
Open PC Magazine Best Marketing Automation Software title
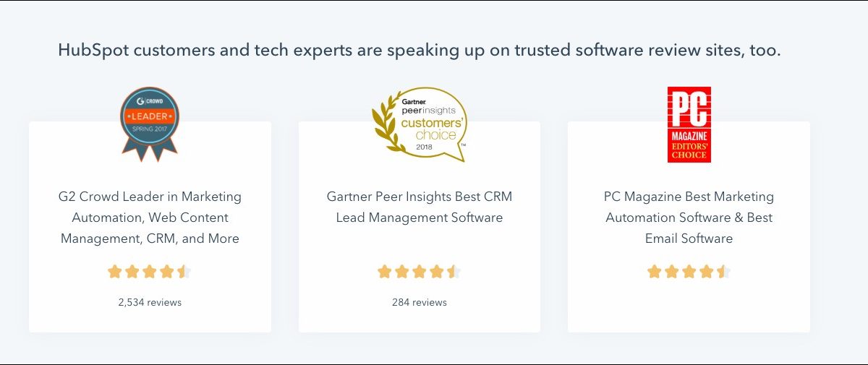689,217
